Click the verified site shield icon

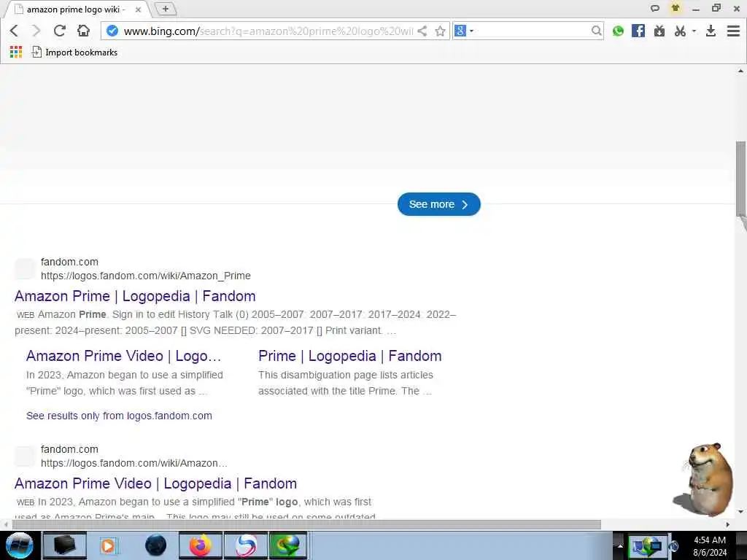point(112,31)
